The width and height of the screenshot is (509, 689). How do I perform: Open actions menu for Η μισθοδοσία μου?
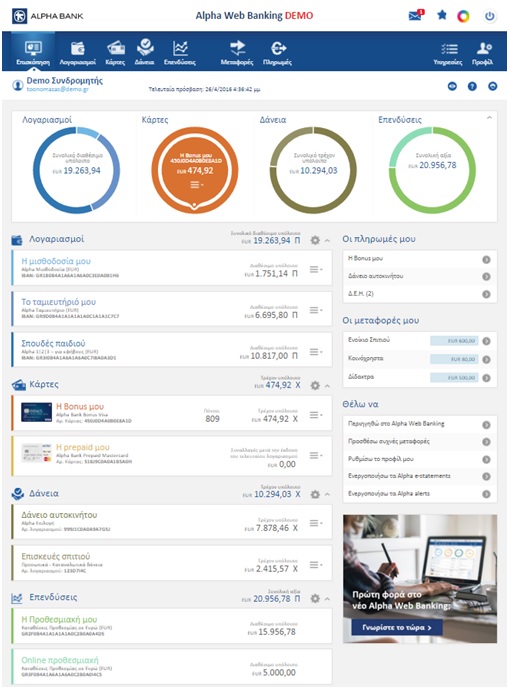point(316,269)
